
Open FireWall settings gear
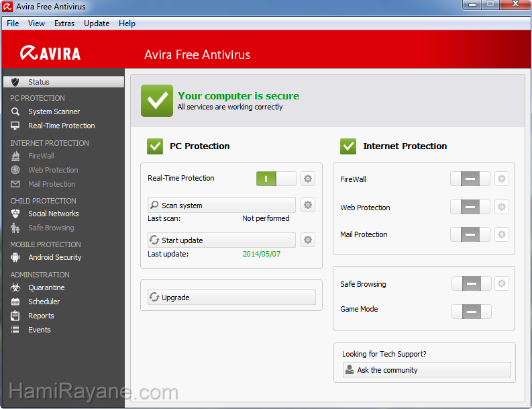coord(502,179)
